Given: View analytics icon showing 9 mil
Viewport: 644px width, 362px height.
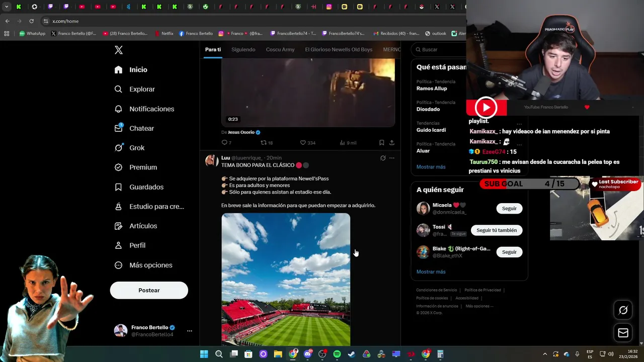Looking at the screenshot, I should click(x=348, y=143).
